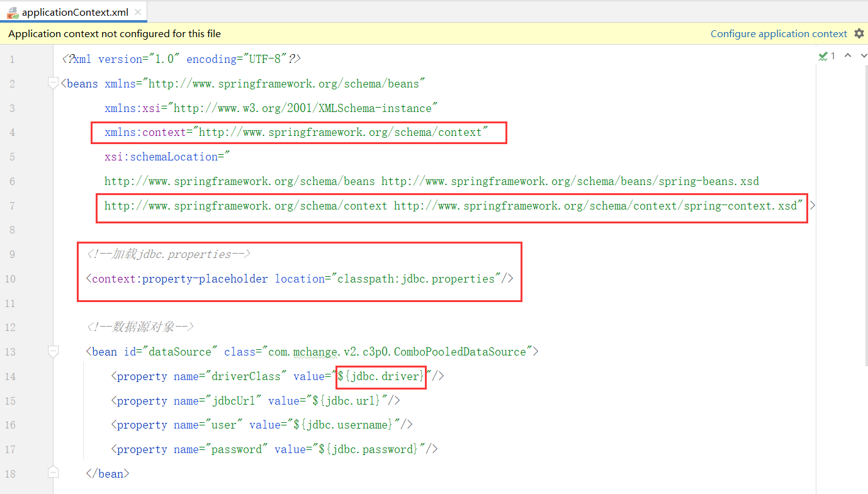Collapse the dataSource bean fold marker
Screen dimensions: 868x494
(54, 351)
